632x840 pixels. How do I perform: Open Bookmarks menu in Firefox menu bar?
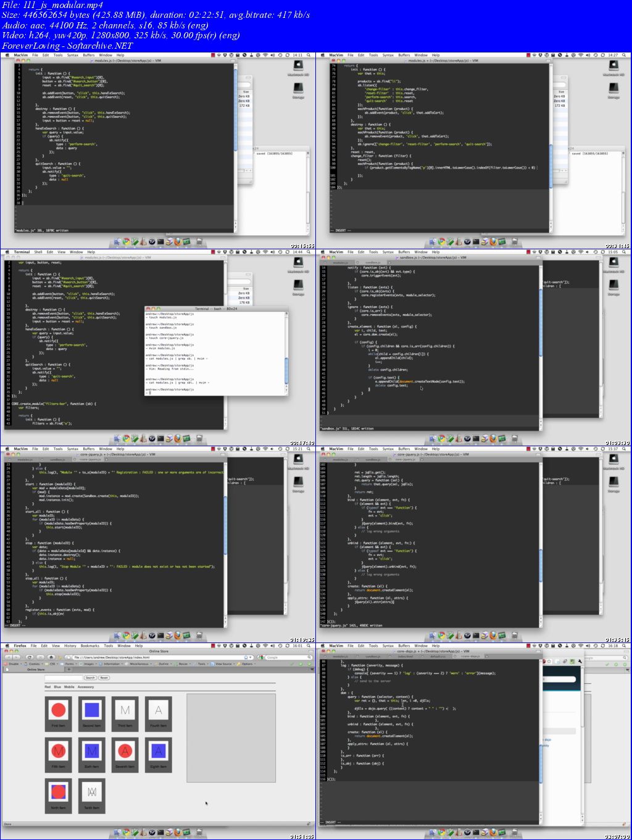pos(90,646)
